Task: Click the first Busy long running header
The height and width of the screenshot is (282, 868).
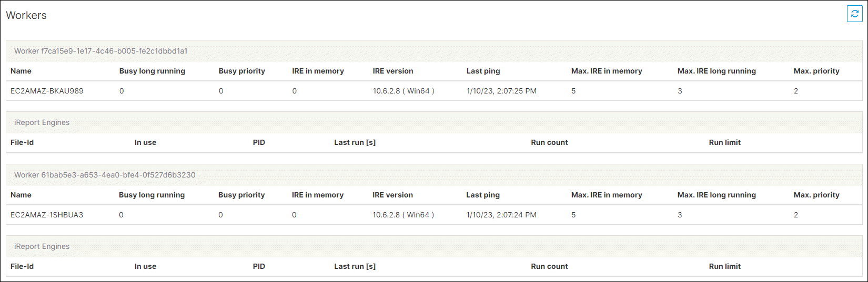Action: (x=152, y=71)
